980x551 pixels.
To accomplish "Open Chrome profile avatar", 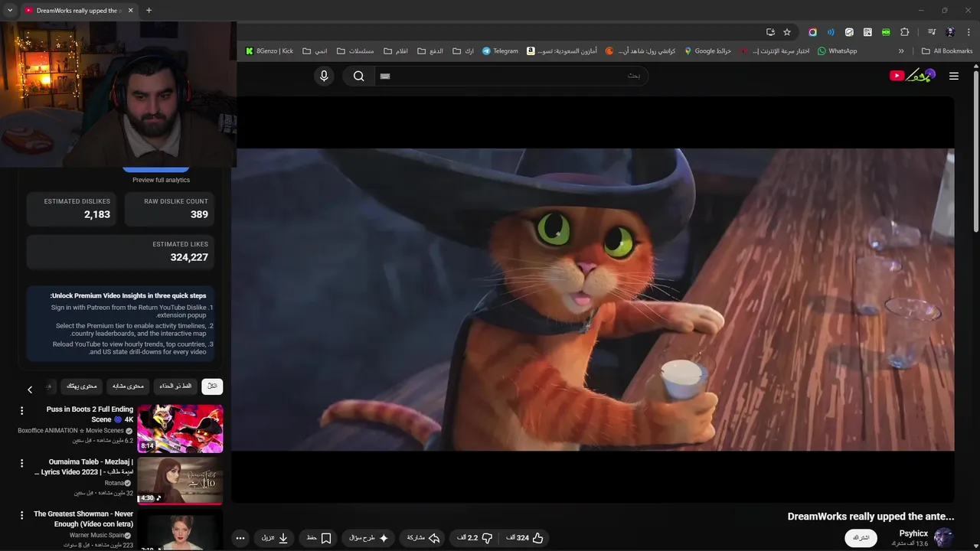I will point(950,32).
